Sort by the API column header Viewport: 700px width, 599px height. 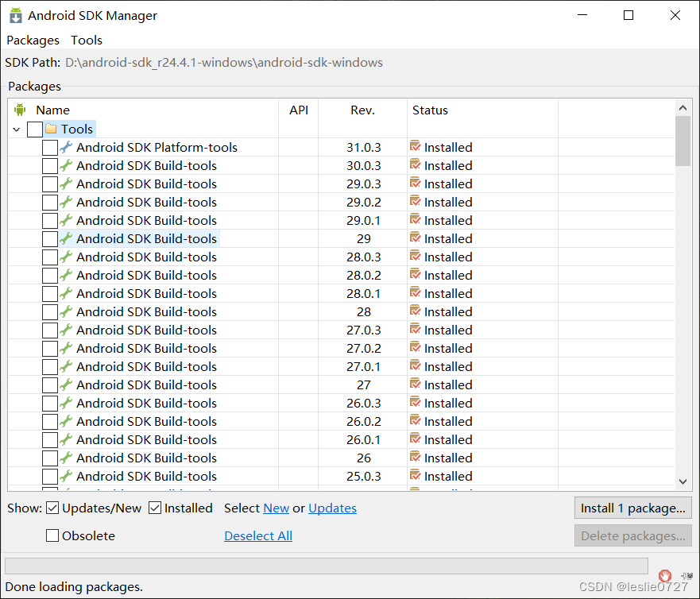299,110
